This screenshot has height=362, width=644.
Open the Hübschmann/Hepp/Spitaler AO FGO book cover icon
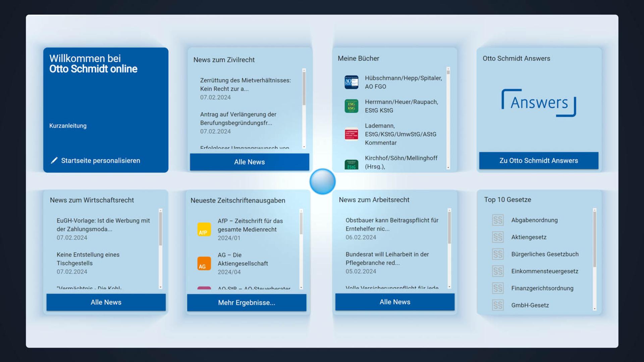point(351,82)
